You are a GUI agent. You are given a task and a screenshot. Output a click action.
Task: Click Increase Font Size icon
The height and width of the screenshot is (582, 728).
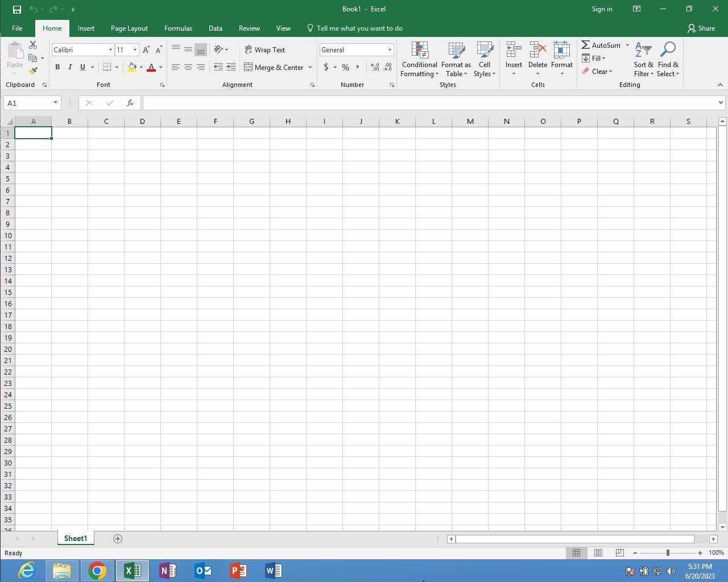(146, 50)
